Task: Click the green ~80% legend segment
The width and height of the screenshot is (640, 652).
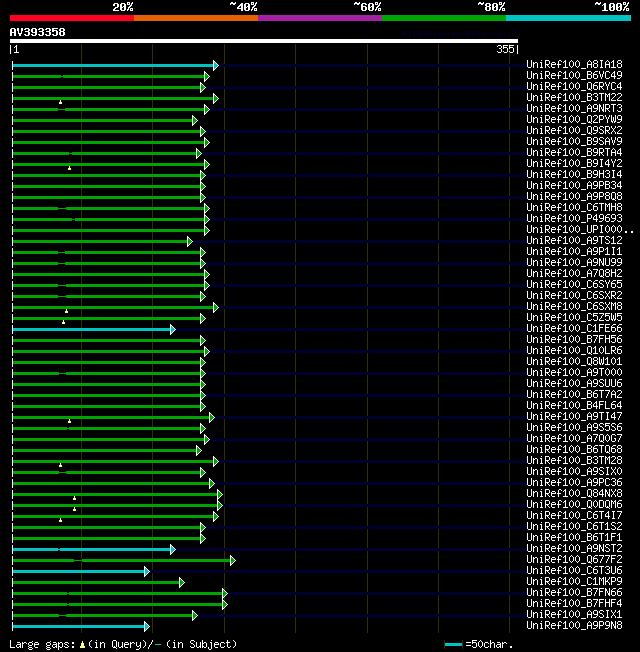Action: pyautogui.click(x=444, y=18)
